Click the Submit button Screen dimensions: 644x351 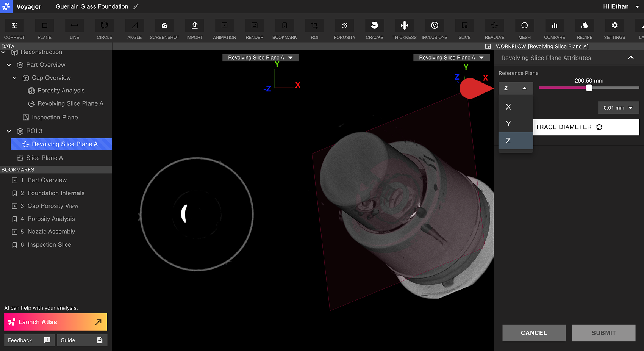pos(604,333)
